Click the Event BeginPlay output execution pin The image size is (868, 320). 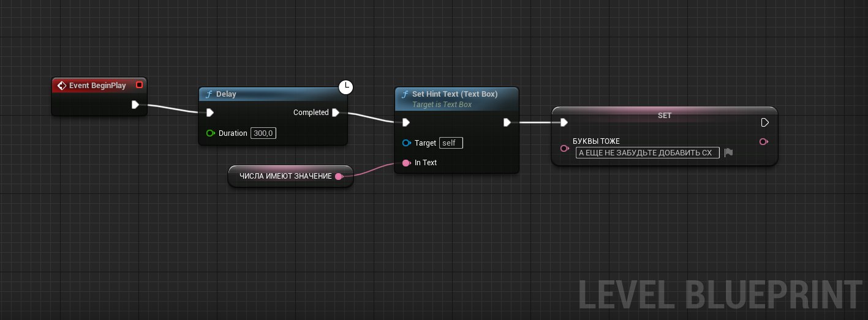coord(135,105)
